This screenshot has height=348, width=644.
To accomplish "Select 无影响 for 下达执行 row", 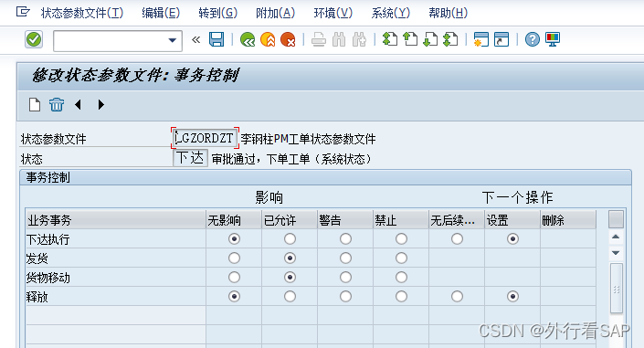I will tap(234, 238).
